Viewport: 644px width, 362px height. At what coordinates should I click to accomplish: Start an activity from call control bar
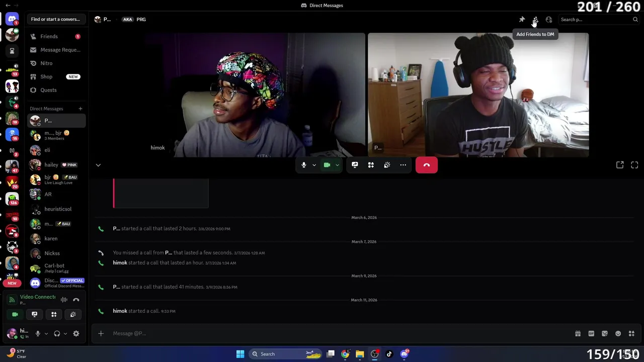coord(371,165)
